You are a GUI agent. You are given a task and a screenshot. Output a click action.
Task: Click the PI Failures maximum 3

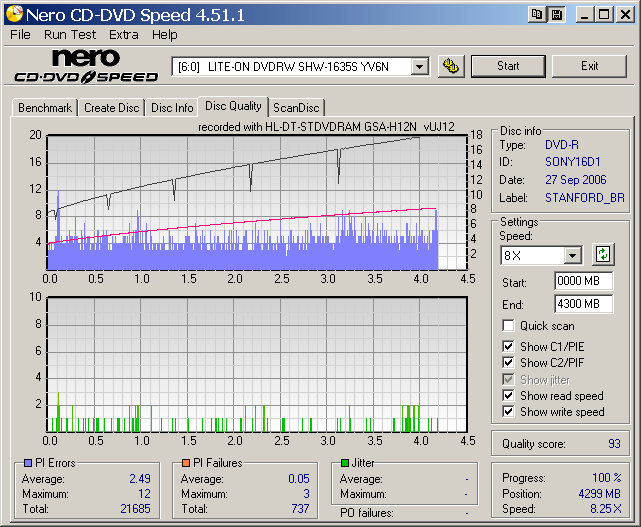307,494
